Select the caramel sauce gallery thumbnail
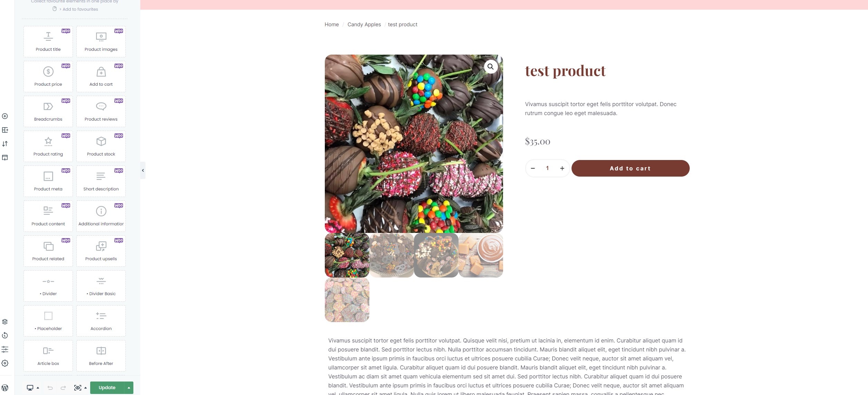This screenshot has height=395, width=868. 481,255
